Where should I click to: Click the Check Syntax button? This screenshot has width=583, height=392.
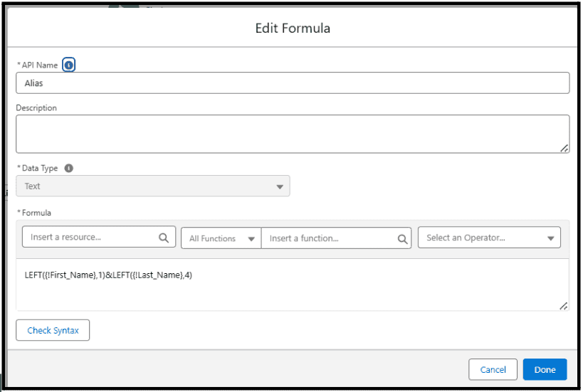53,330
